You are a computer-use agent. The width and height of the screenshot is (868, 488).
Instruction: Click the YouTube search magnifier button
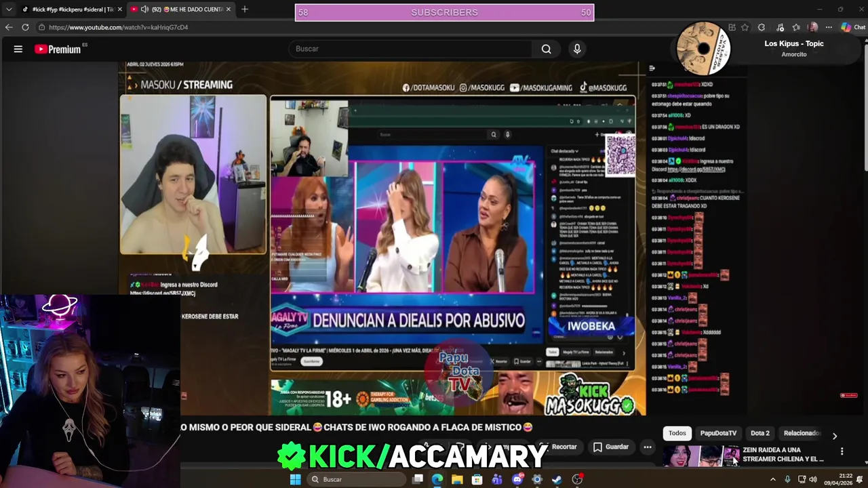[546, 49]
